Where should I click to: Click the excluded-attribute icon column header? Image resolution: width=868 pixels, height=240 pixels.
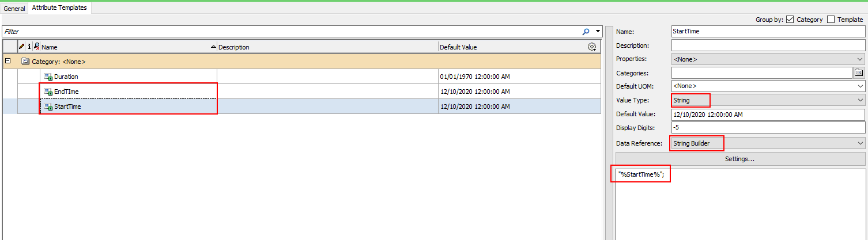click(36, 47)
